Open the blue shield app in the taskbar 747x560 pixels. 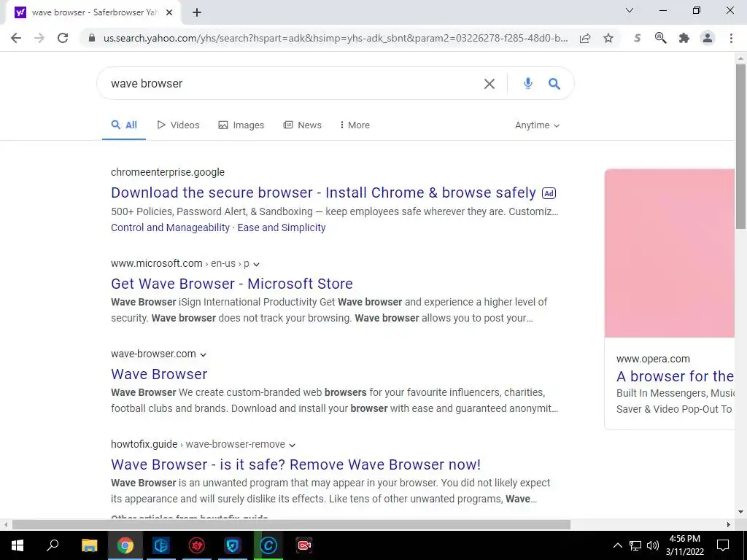[x=233, y=545]
